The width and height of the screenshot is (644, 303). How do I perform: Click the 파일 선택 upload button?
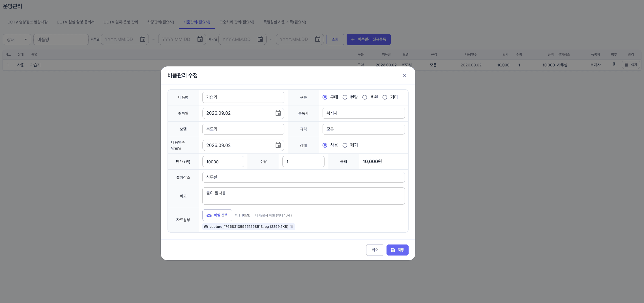click(x=217, y=215)
